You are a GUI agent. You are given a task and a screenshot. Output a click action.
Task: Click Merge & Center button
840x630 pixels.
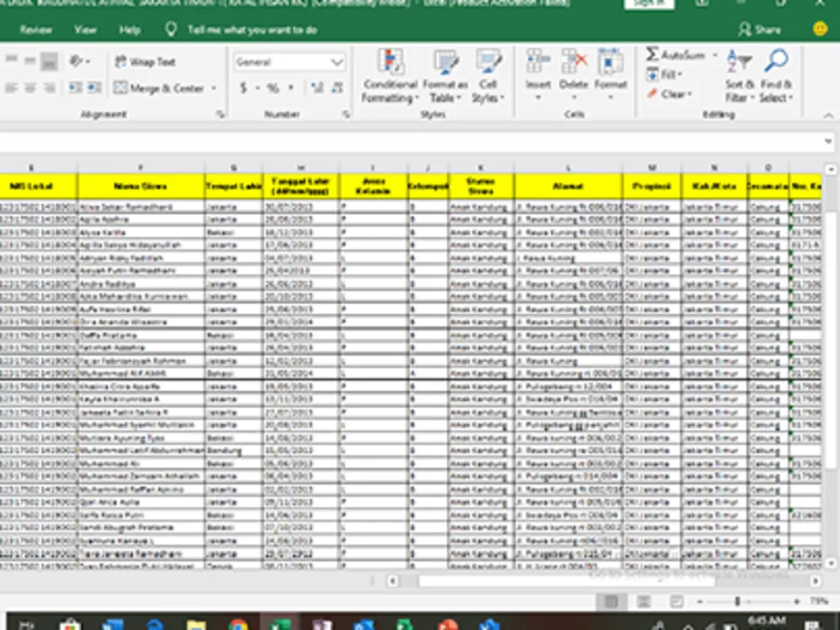click(x=160, y=88)
